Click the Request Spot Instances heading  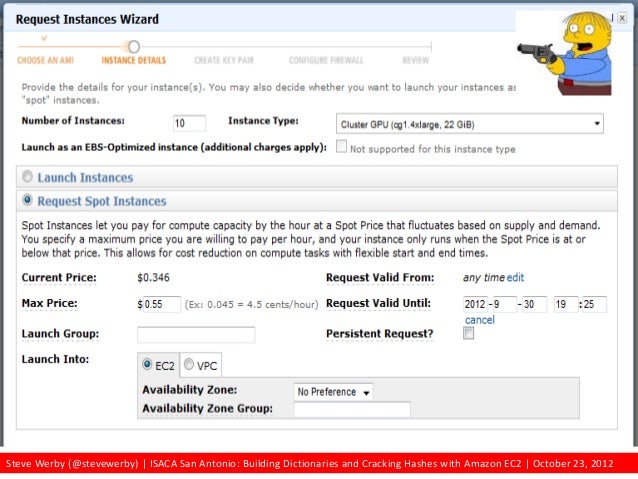(102, 201)
